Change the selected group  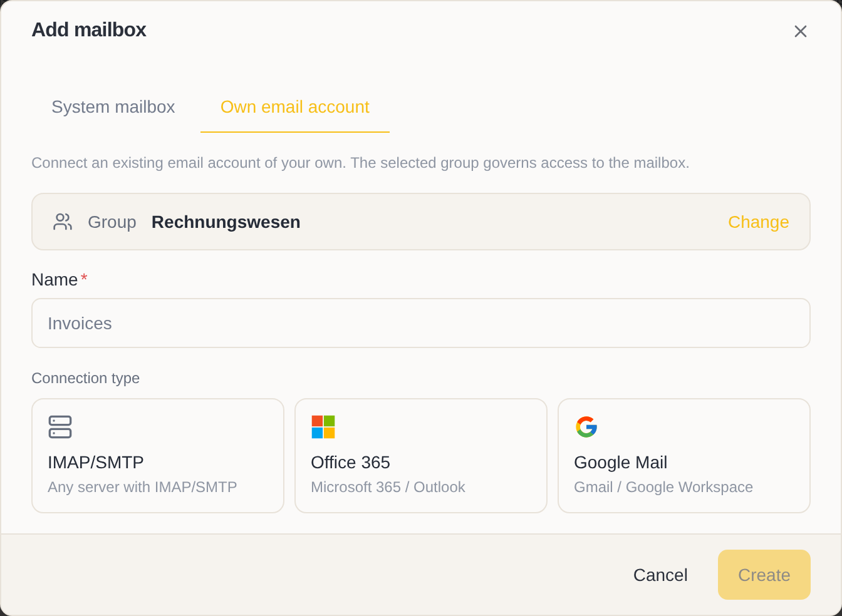pyautogui.click(x=758, y=222)
